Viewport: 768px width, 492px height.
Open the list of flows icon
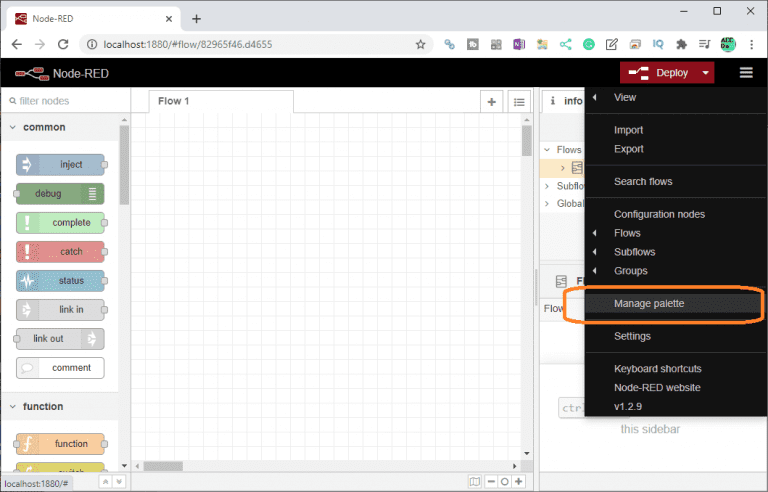click(518, 102)
